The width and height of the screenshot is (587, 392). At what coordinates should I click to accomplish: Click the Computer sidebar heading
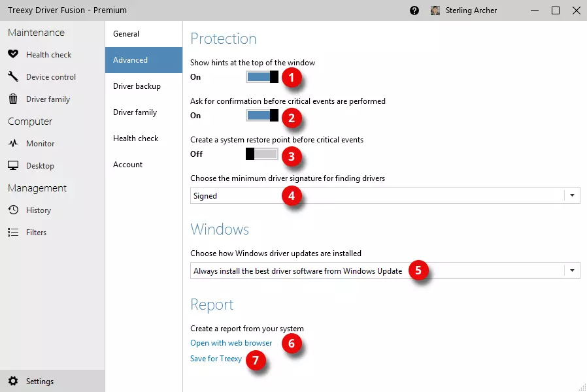tap(30, 122)
